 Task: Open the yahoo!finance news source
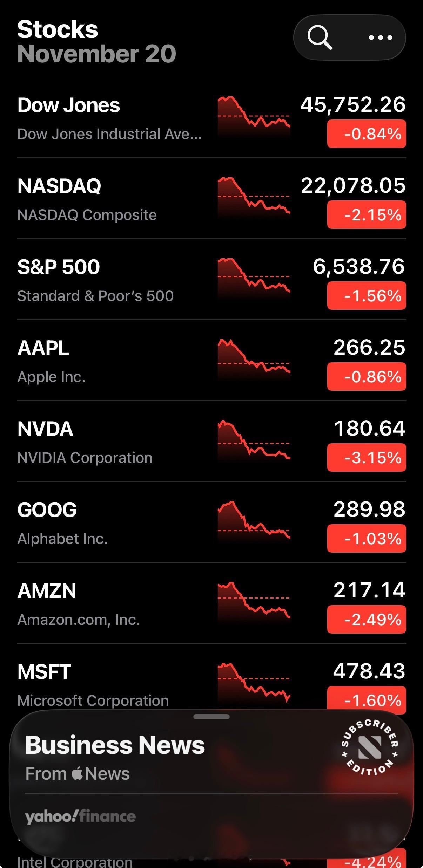pos(80,817)
